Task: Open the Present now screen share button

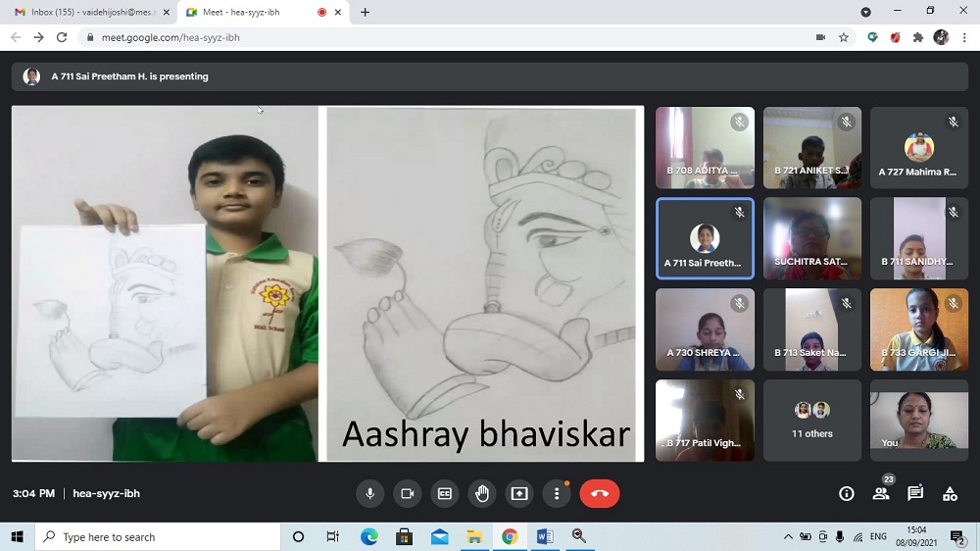Action: [519, 493]
